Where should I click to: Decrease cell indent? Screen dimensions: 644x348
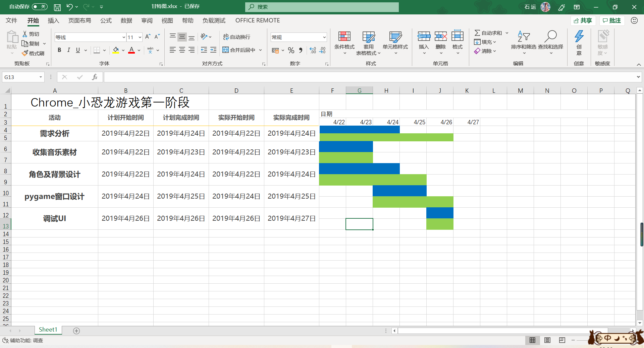pos(204,50)
